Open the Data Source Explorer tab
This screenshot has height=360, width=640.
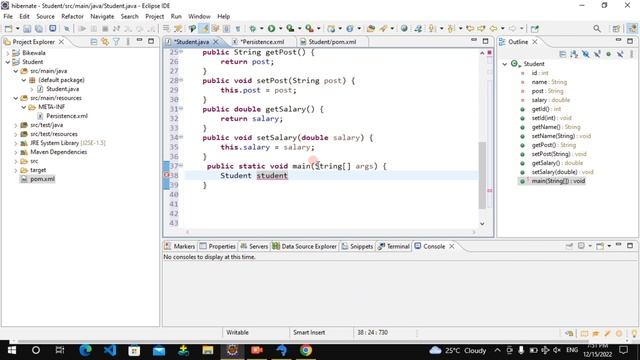click(x=304, y=246)
